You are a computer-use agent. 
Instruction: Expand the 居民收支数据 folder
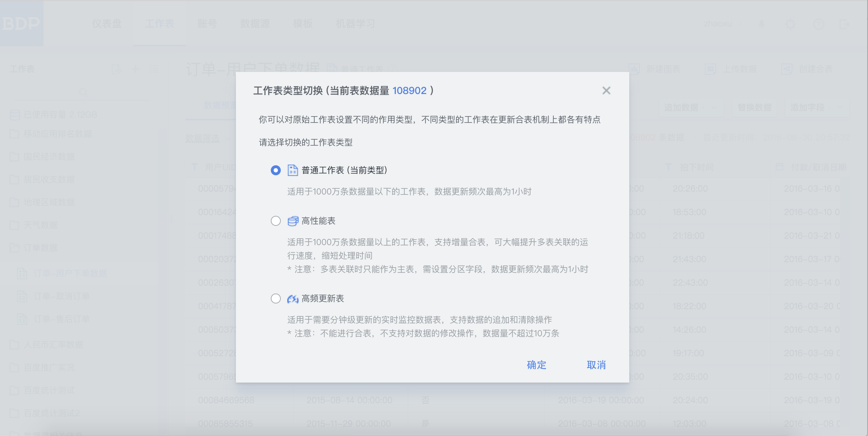tap(42, 180)
